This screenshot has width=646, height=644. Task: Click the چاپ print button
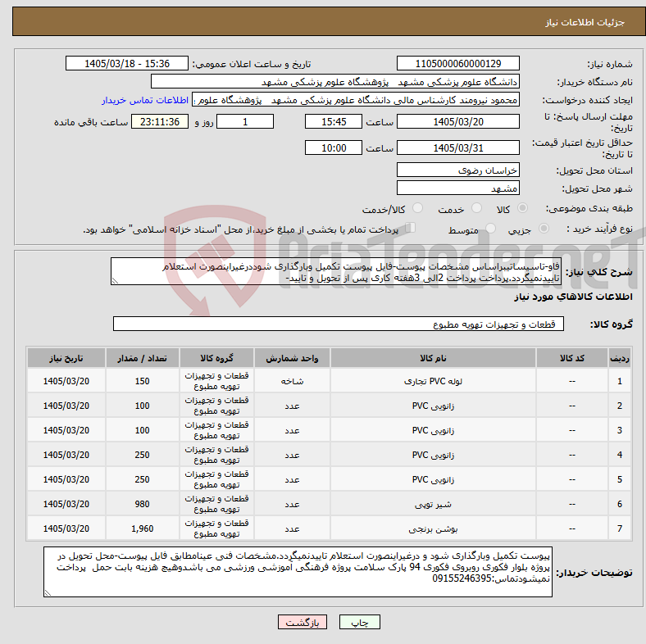[x=359, y=622]
